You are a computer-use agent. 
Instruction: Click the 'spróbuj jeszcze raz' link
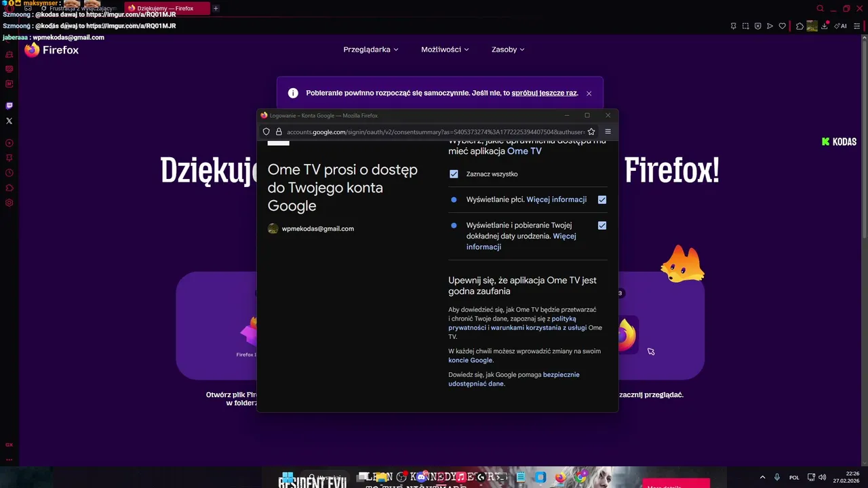544,93
